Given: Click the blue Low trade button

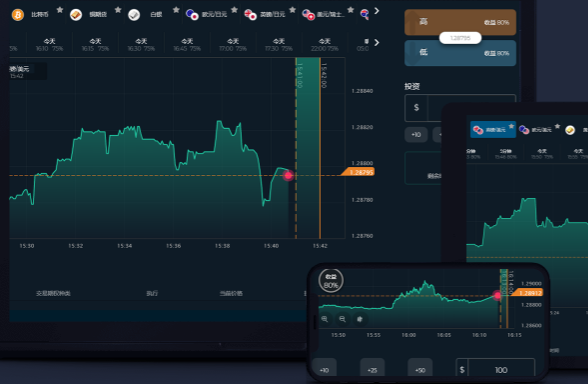Looking at the screenshot, I should (x=460, y=53).
